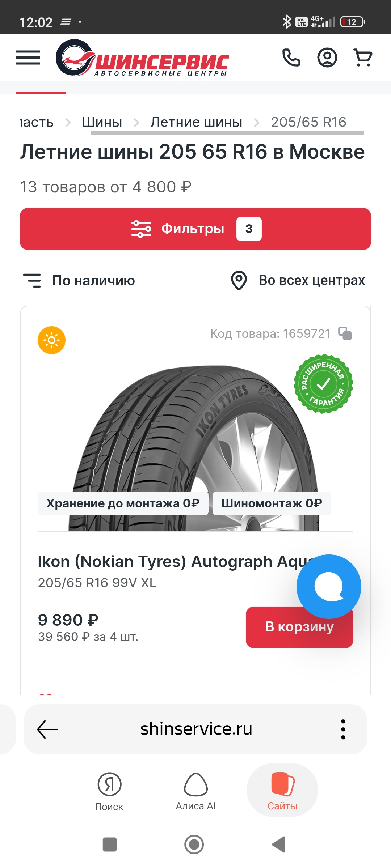
Task: Open browser three-dot options menu
Action: [x=343, y=729]
